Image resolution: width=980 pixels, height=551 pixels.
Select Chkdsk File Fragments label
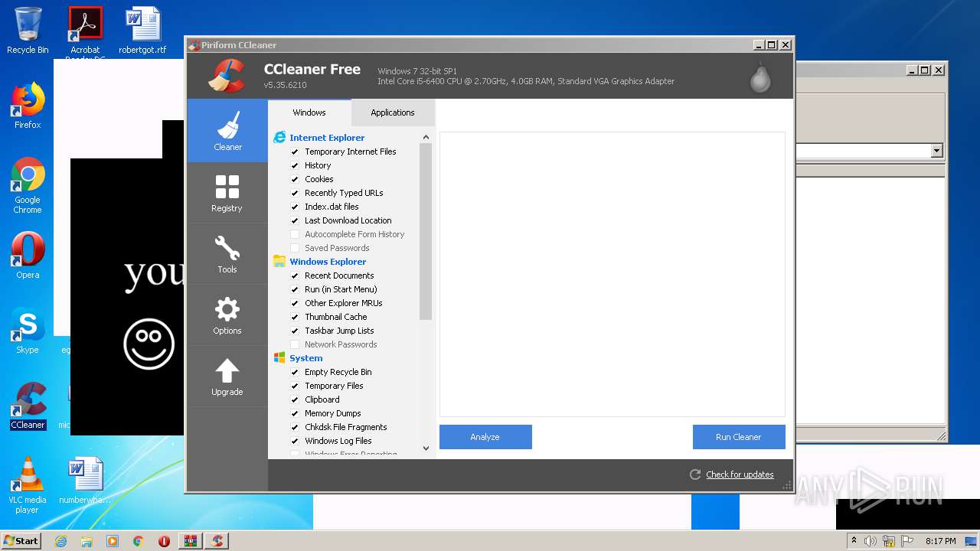click(x=346, y=427)
